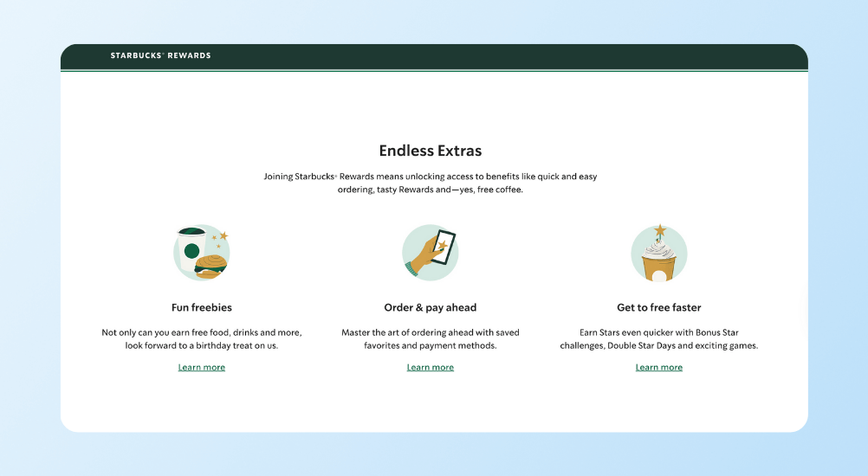Click text 'look forward to a birthday treat'
Viewport: 868px width, 476px height.
[x=188, y=345]
